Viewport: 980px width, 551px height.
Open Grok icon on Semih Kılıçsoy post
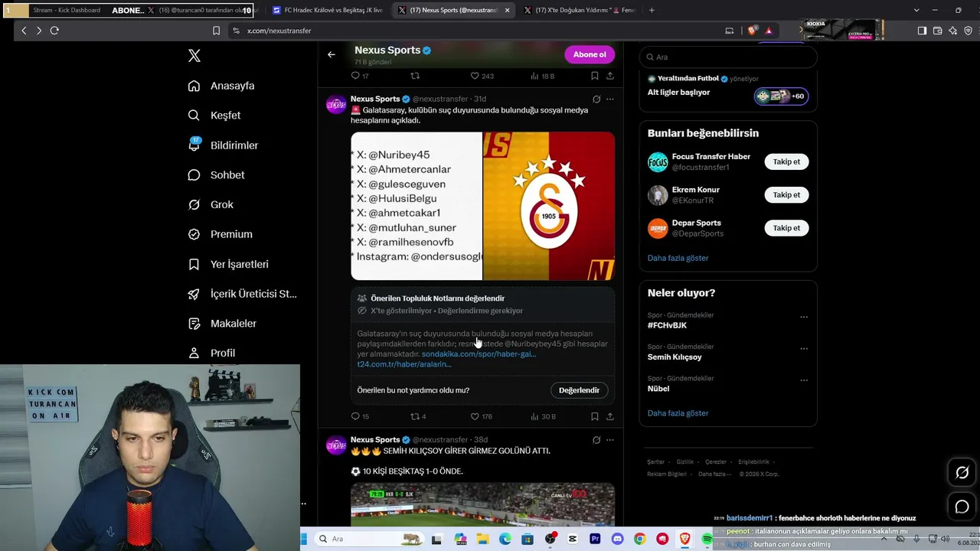[x=596, y=440]
